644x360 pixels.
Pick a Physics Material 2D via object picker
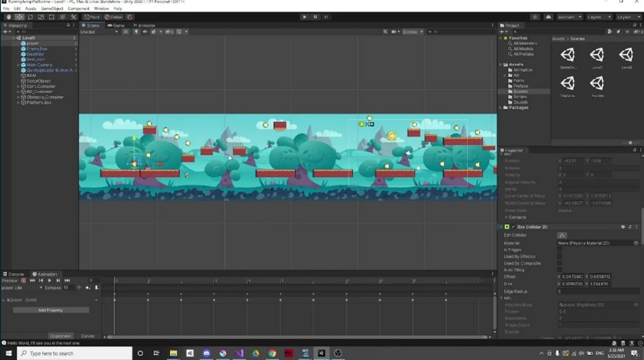[x=636, y=243]
